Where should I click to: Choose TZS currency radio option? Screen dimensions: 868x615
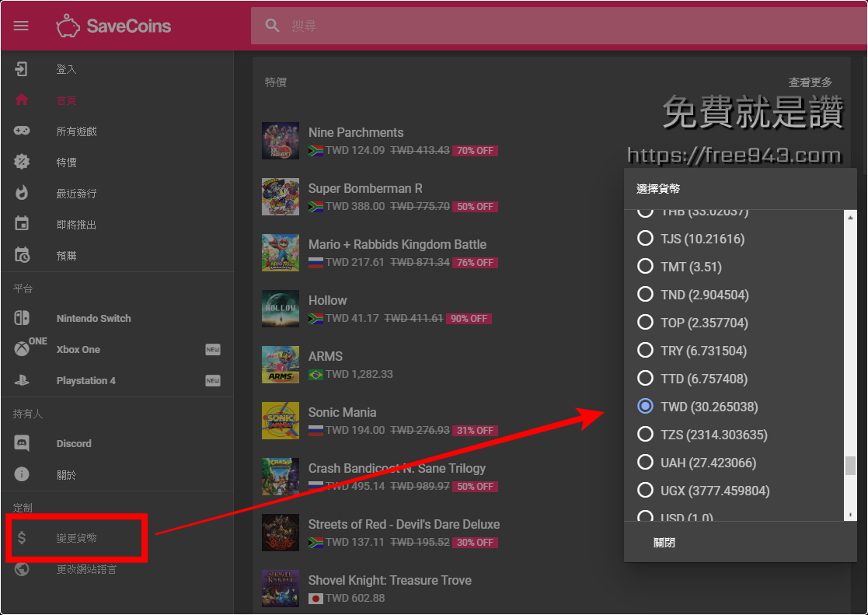pyautogui.click(x=645, y=435)
